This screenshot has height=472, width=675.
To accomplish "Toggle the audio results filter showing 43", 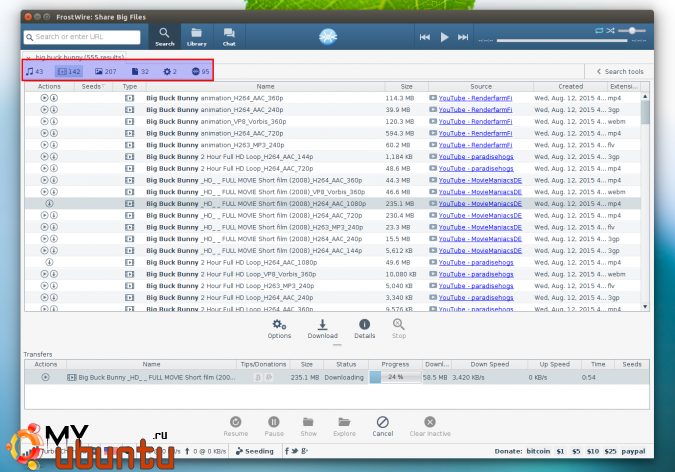I will pos(35,71).
